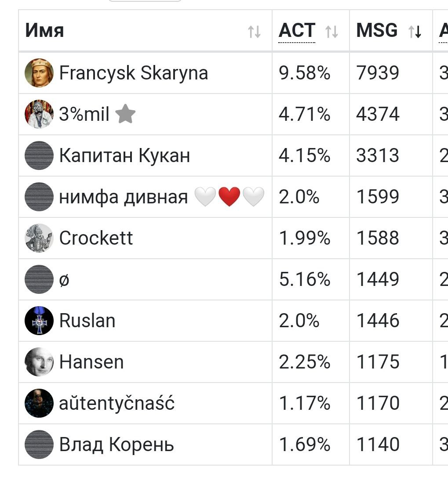
Task: Open the 3%mil avatar picture
Action: (x=39, y=114)
